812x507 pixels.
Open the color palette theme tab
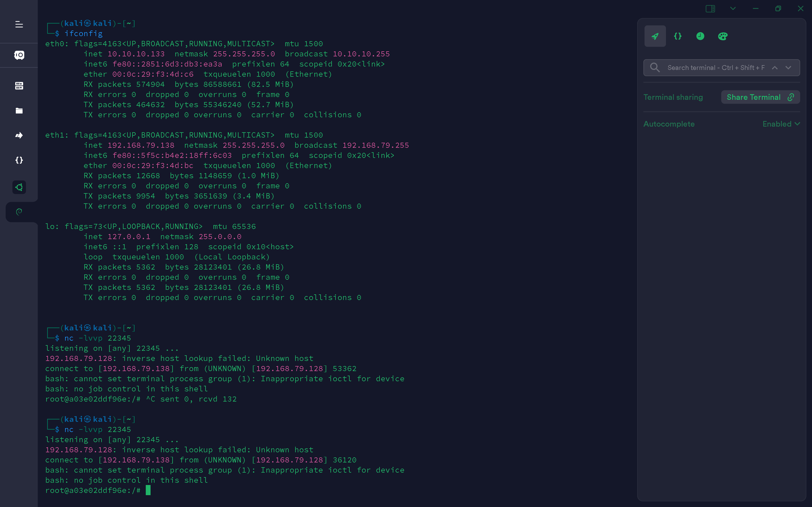click(723, 36)
